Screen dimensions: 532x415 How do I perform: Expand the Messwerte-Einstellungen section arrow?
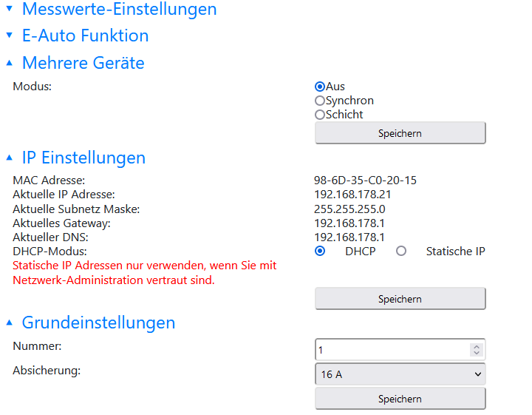pos(10,10)
